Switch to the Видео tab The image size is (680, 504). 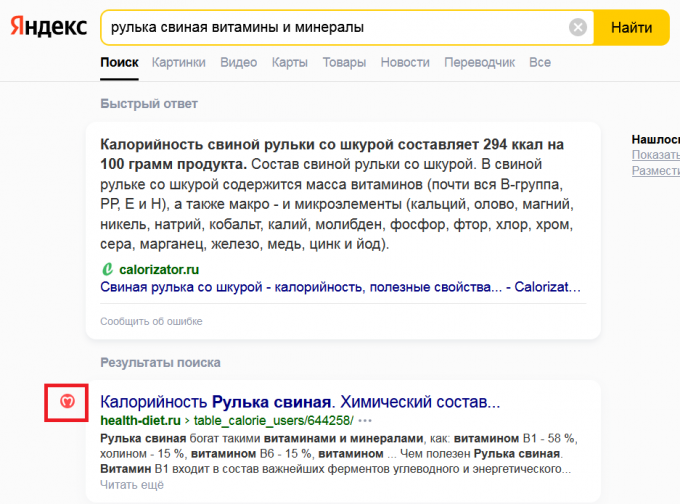point(238,62)
